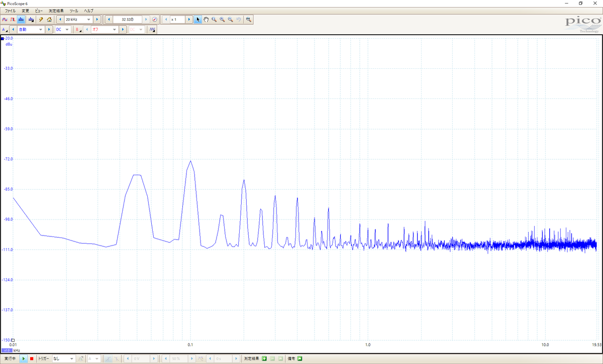Viewport: 603px width, 364px height.
Task: Open the ファイル menu
Action: [x=10, y=11]
